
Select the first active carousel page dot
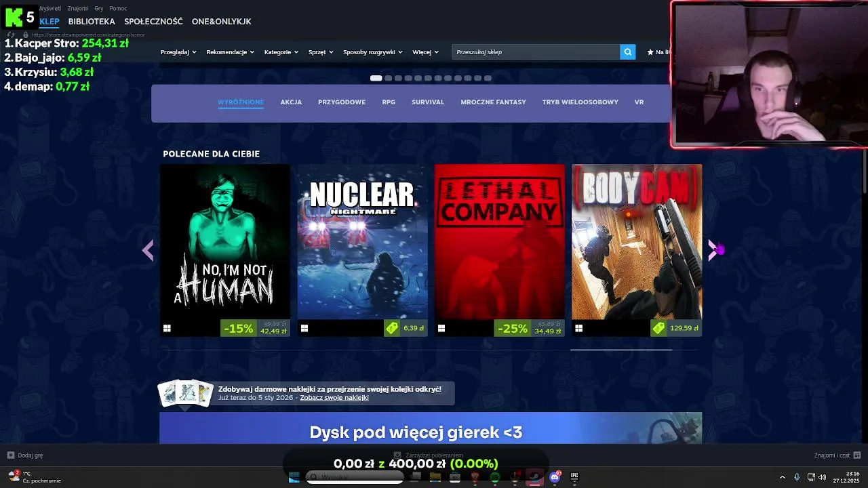click(376, 78)
